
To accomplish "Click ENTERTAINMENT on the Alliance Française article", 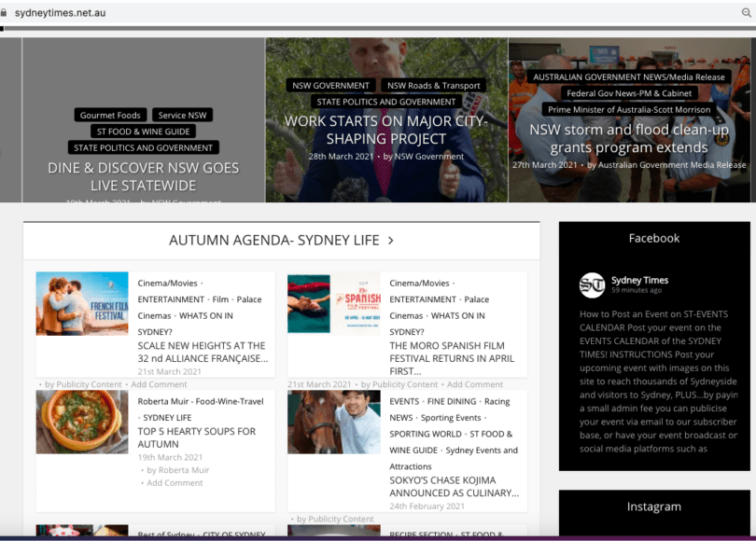I will [171, 299].
